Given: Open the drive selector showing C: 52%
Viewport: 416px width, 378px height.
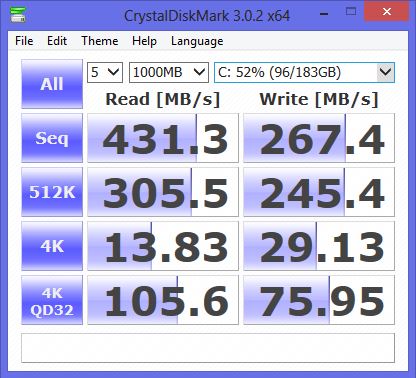Looking at the screenshot, I should point(304,72).
